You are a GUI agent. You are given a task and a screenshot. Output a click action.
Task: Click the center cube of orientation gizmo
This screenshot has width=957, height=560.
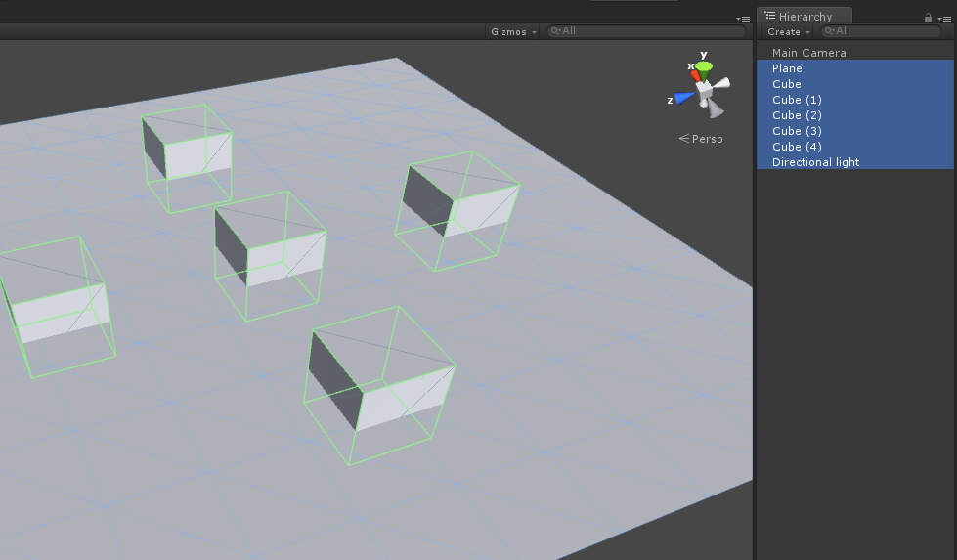point(705,90)
